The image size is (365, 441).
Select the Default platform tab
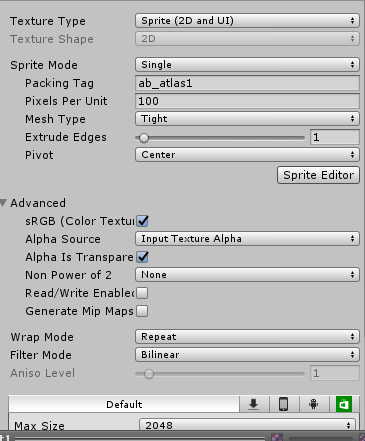(124, 404)
